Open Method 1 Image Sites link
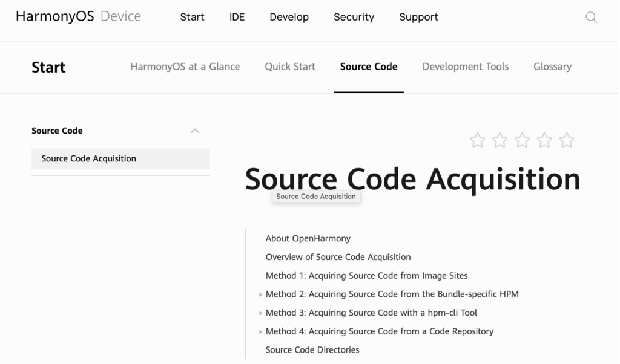 (366, 276)
